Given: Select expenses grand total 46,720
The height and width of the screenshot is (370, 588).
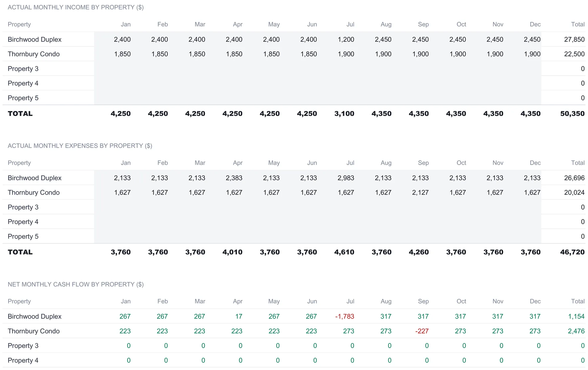Looking at the screenshot, I should click(572, 252).
